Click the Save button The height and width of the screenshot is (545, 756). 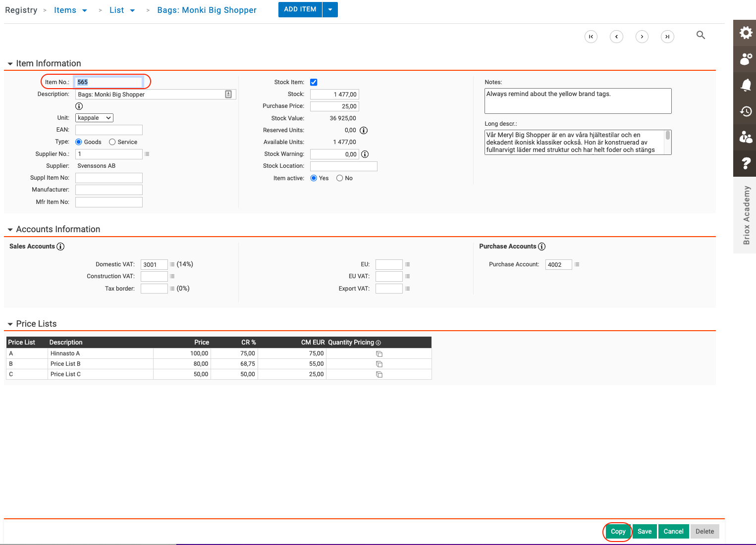[645, 532]
